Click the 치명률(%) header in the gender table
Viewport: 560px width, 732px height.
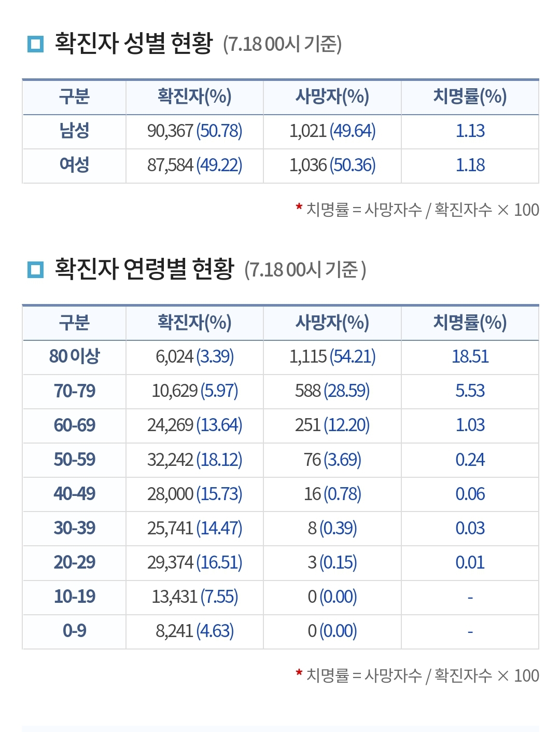[x=470, y=96]
